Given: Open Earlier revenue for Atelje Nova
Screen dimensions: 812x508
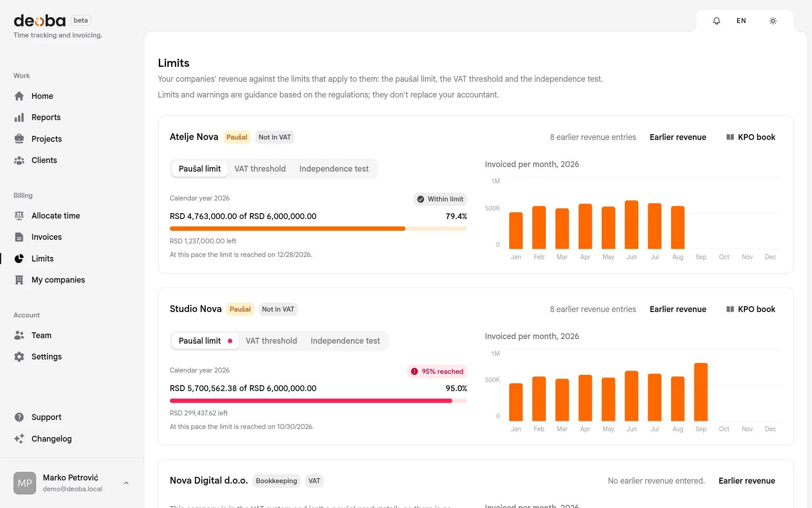Looking at the screenshot, I should pos(678,137).
